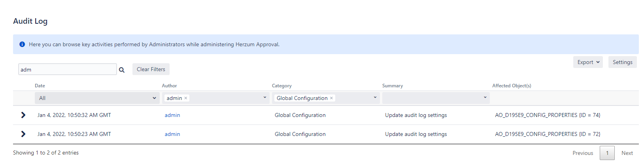The height and width of the screenshot is (164, 644).
Task: Select page 1 in pagination
Action: point(607,153)
